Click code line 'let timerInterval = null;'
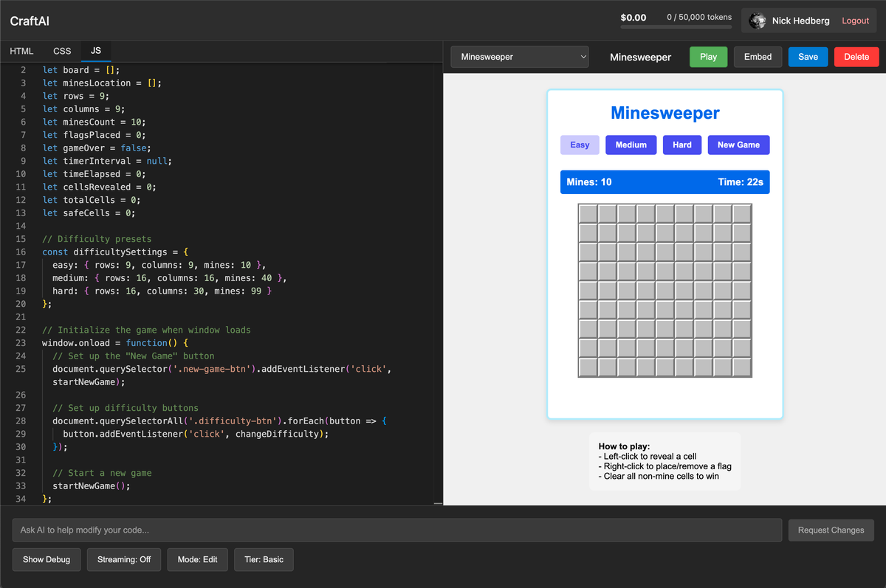This screenshot has width=886, height=588. pyautogui.click(x=107, y=161)
